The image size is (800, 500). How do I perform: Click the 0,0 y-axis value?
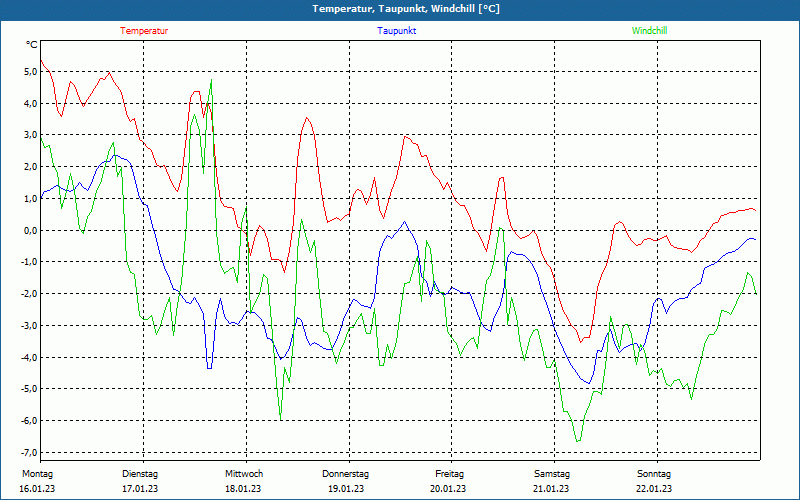[31, 230]
